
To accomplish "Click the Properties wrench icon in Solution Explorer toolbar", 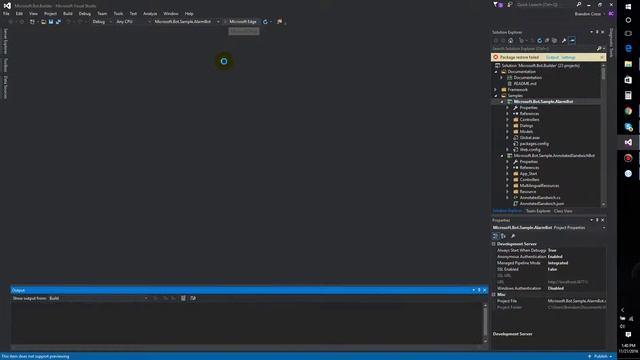I will coord(564,40).
